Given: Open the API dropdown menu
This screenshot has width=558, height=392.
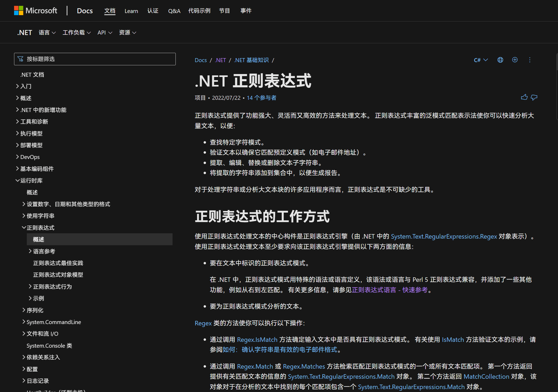Looking at the screenshot, I should coord(105,33).
